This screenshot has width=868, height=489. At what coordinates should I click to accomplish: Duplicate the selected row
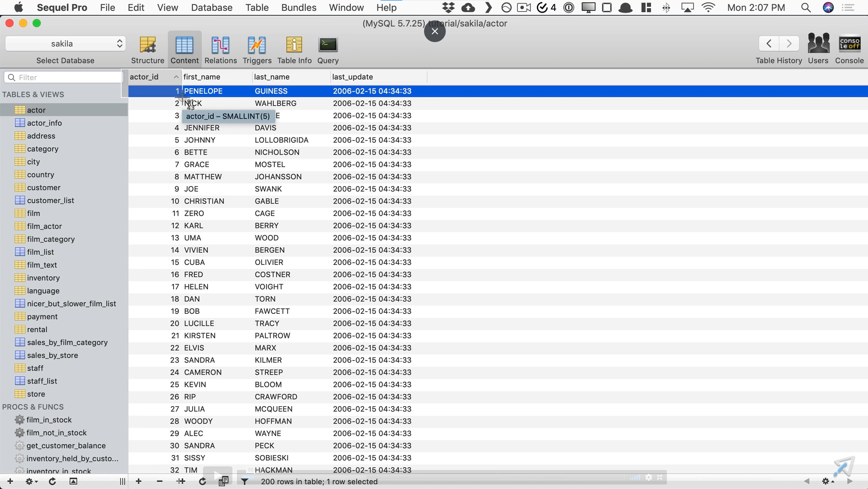[x=181, y=481]
